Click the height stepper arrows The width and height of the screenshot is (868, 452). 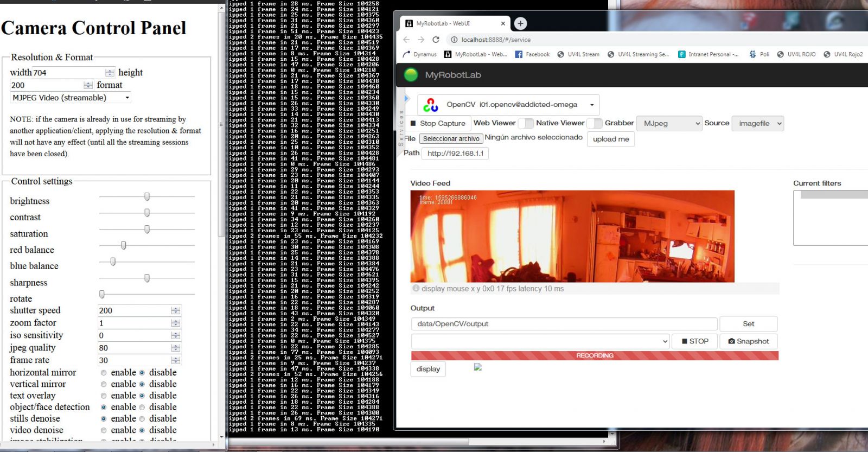[x=88, y=85]
